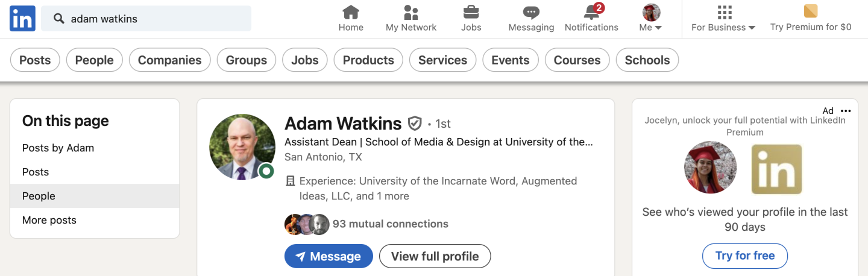
Task: Filter results by People
Action: coord(94,60)
